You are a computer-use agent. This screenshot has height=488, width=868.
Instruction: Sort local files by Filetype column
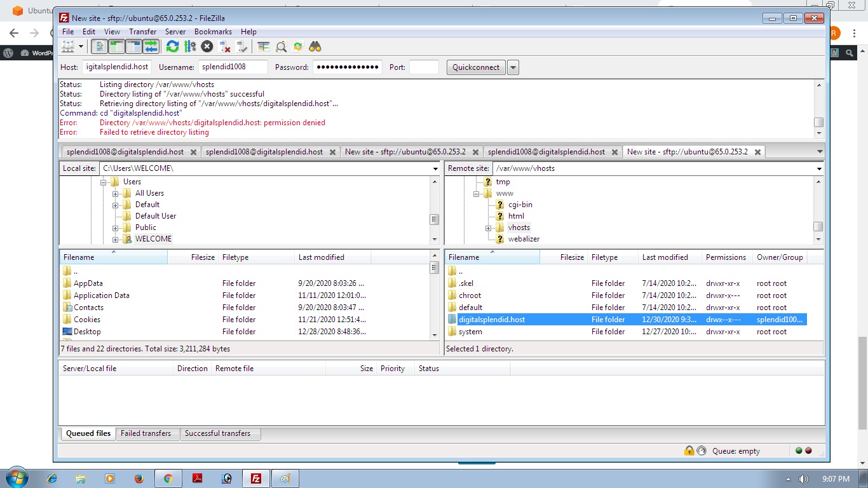(257, 257)
